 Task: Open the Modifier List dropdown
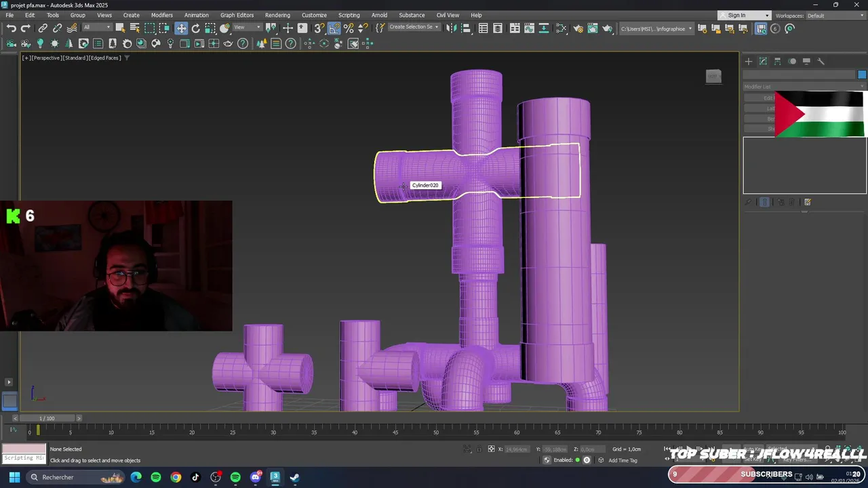pos(805,87)
